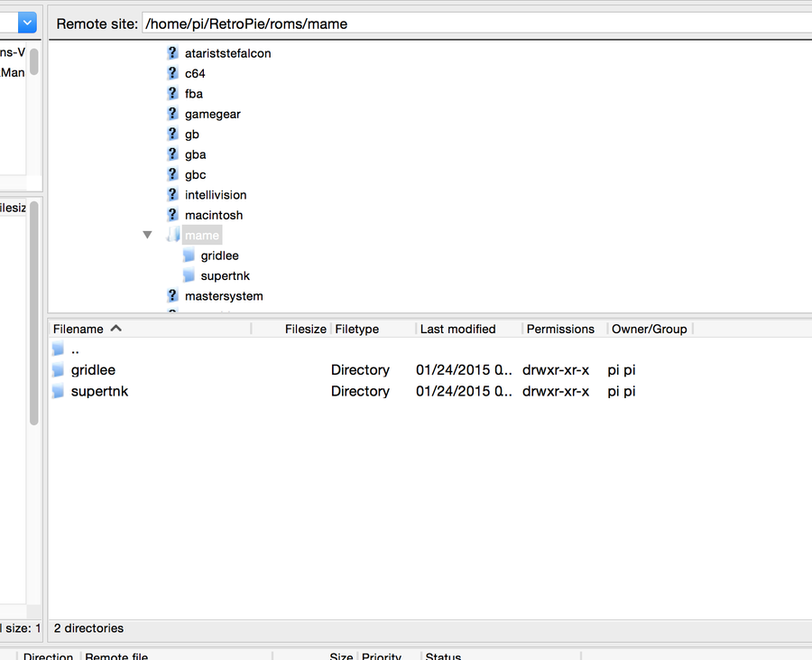
Task: Click the Permissions column header
Action: (560, 330)
